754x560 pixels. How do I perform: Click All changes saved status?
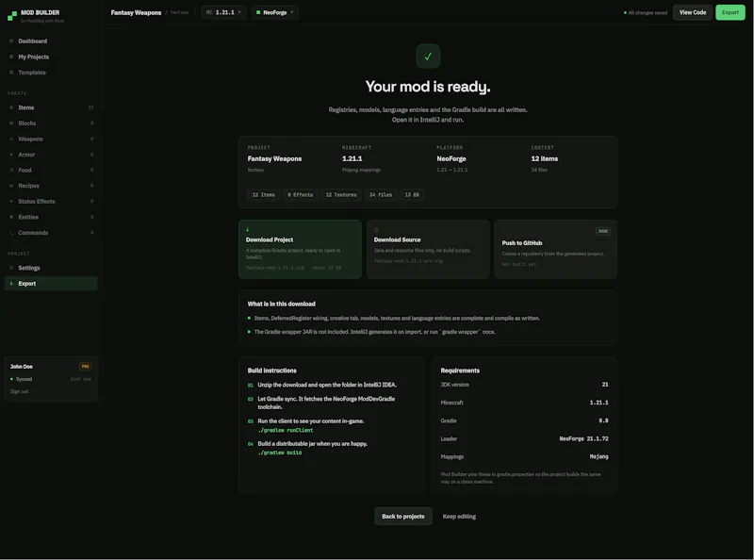(x=646, y=12)
